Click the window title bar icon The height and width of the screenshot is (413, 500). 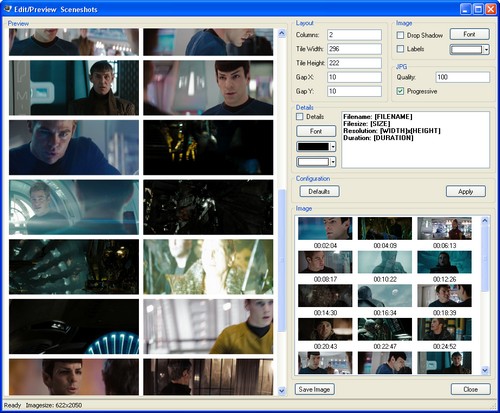point(7,9)
